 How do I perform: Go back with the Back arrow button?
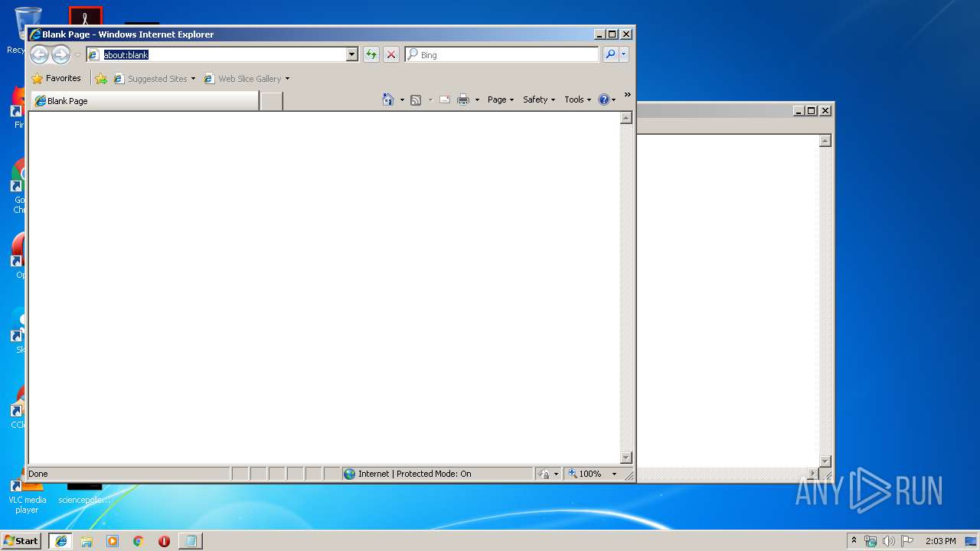[39, 54]
